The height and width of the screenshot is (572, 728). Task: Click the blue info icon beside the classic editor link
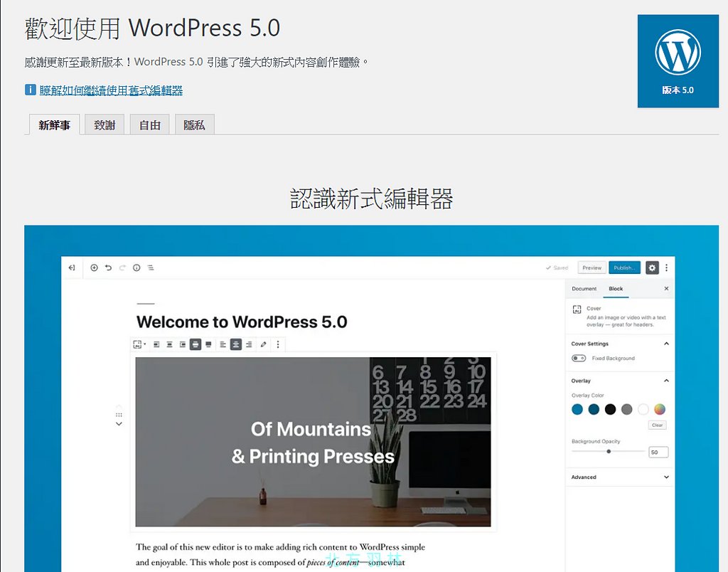click(30, 90)
